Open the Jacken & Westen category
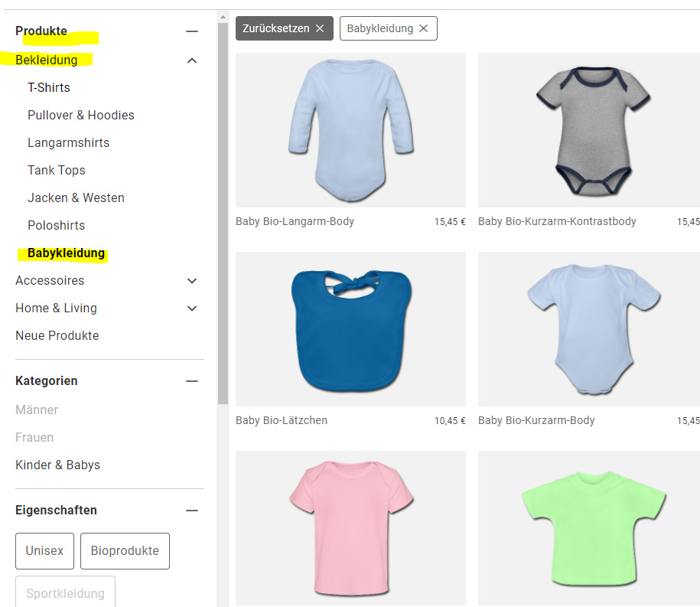 coord(76,198)
